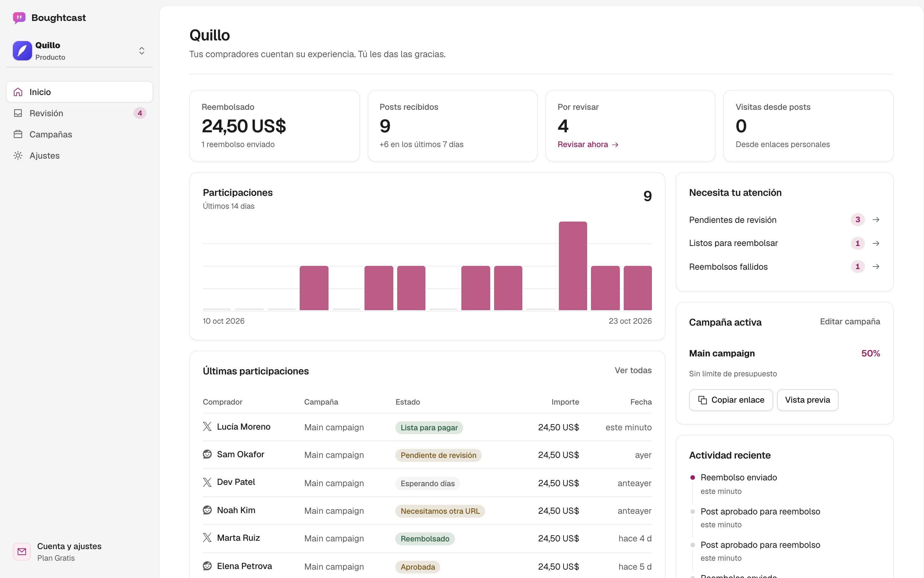Screen dimensions: 924x578
Task: Click the Campañas folder icon
Action: pyautogui.click(x=18, y=134)
